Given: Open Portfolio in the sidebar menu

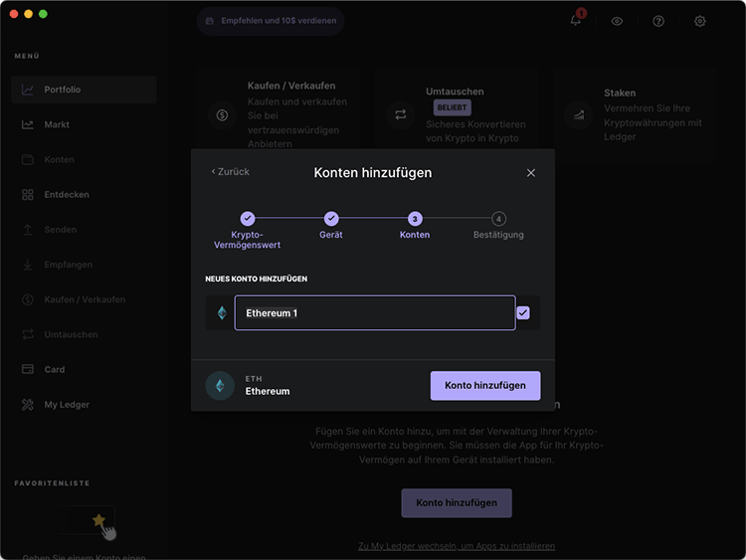Looking at the screenshot, I should [84, 90].
